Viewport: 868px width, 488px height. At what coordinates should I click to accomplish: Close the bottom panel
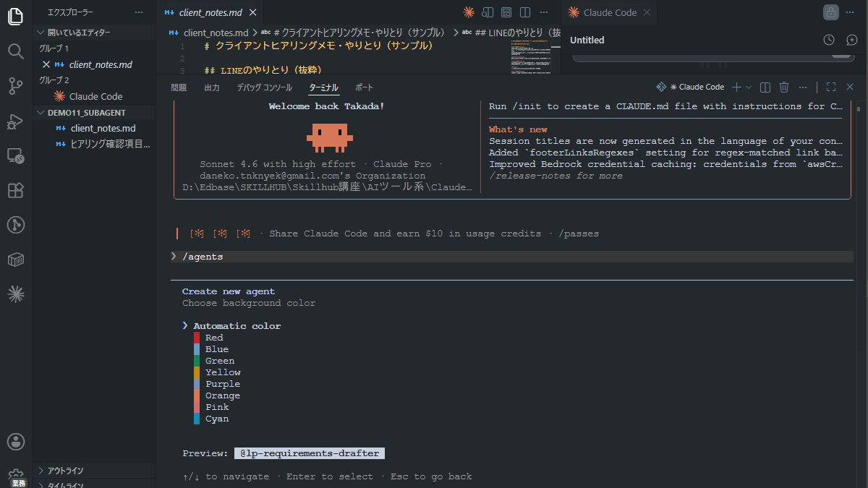[x=850, y=87]
